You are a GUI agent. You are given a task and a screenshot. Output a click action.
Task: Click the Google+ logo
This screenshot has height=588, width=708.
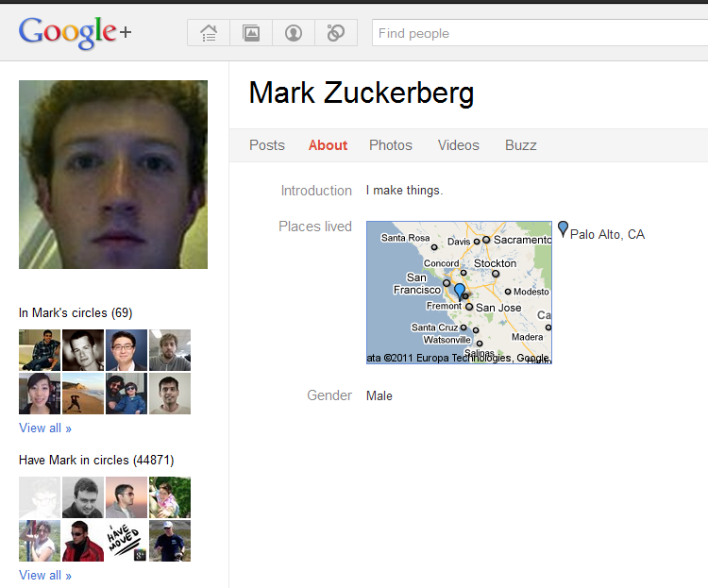[75, 32]
